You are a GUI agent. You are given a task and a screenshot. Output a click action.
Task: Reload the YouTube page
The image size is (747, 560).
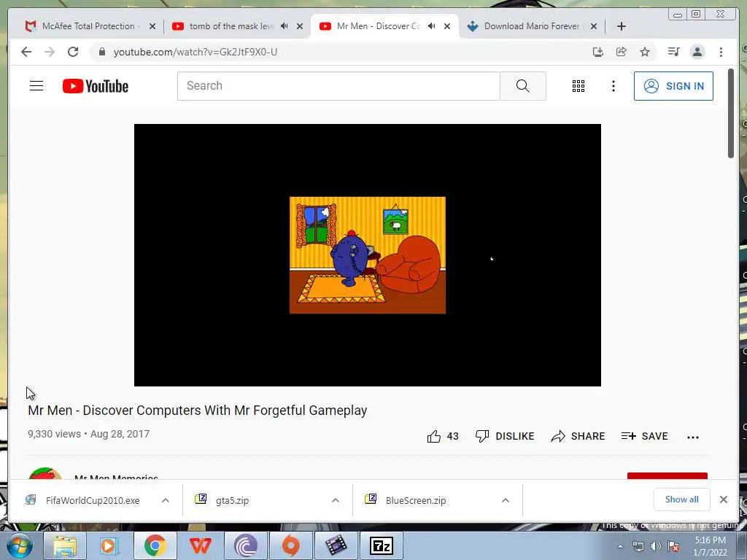coord(73,52)
